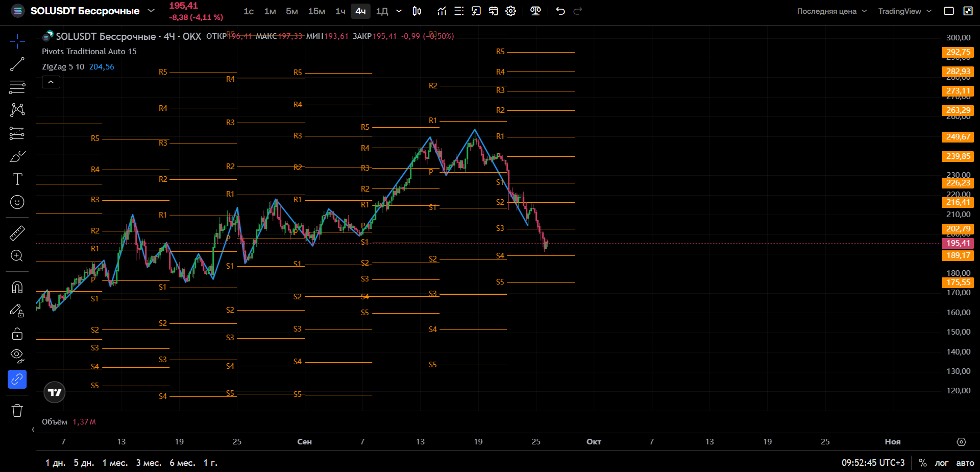Toggle lock all drawings
980x472 pixels.
[x=17, y=334]
